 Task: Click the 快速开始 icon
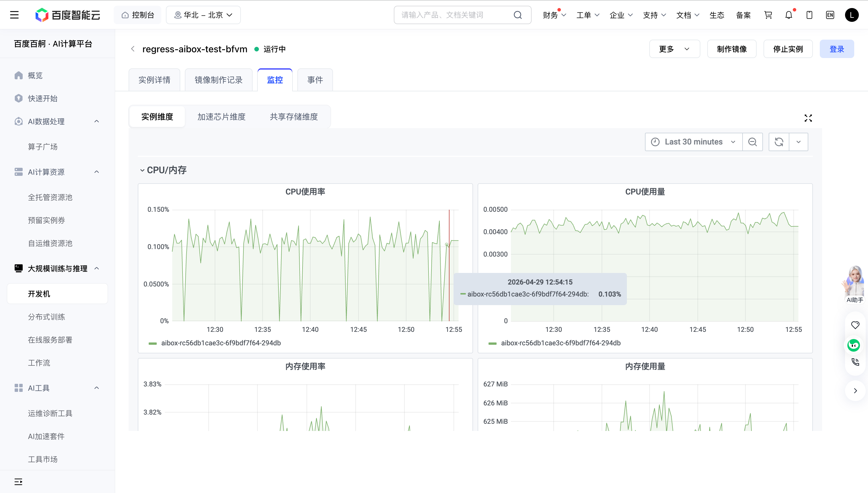click(19, 98)
